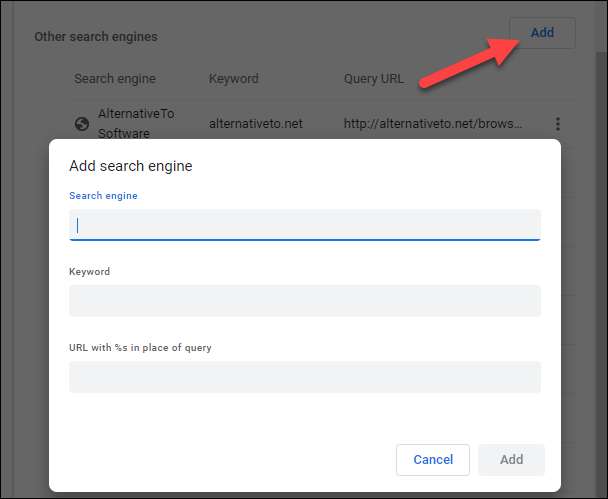
Task: Click the URL with %s field label
Action: (x=140, y=348)
